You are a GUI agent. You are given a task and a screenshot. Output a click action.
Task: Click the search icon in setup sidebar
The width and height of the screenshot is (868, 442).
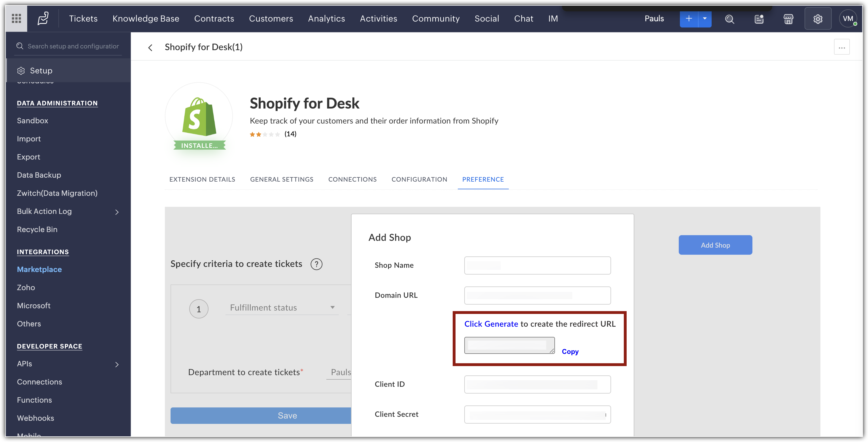pos(20,46)
